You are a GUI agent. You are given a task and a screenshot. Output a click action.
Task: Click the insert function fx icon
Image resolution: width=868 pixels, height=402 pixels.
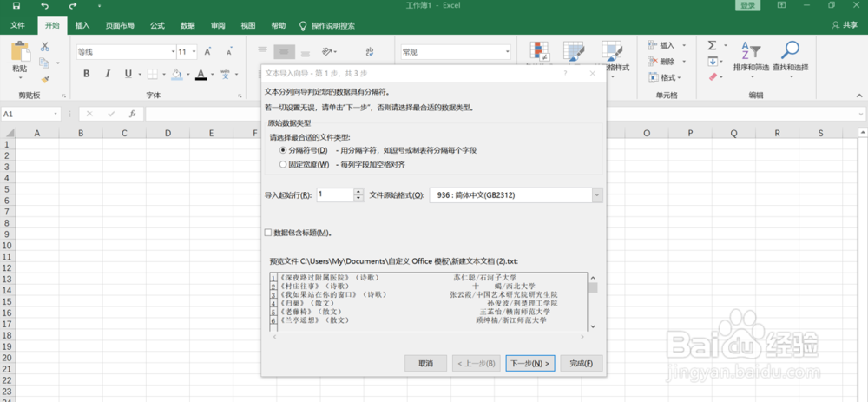coord(133,114)
